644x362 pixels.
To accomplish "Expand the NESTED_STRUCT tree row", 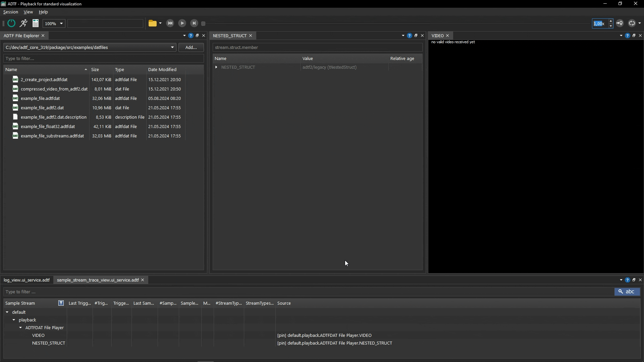I will click(x=216, y=67).
